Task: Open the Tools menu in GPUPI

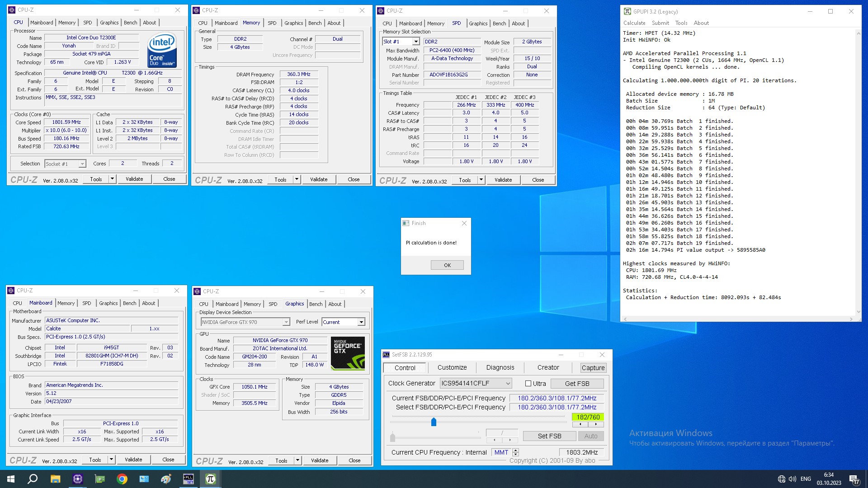Action: tap(681, 23)
